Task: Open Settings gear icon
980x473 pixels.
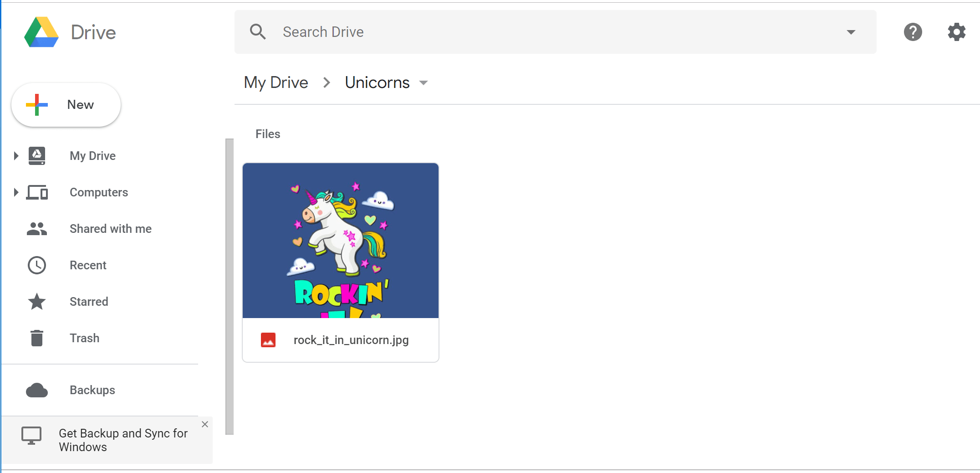Action: pyautogui.click(x=956, y=32)
